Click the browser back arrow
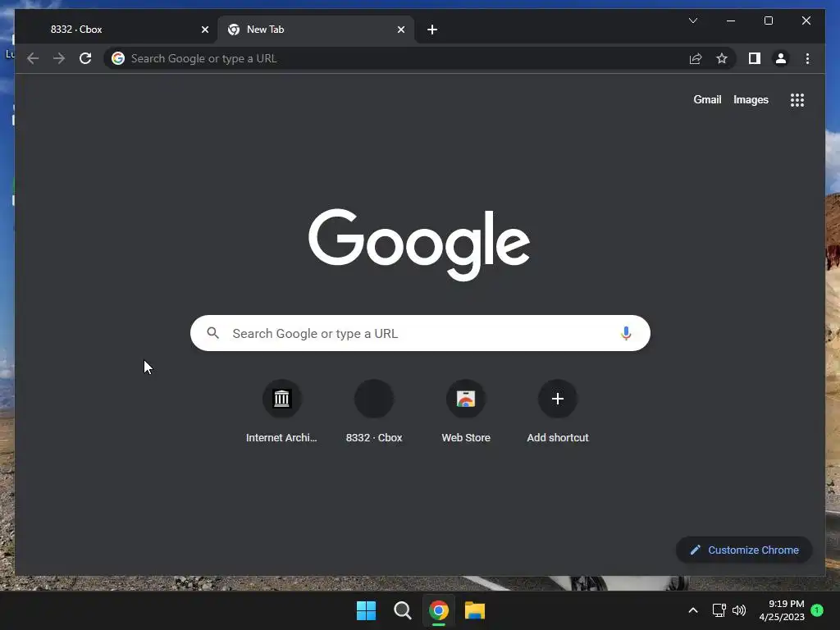 tap(33, 58)
